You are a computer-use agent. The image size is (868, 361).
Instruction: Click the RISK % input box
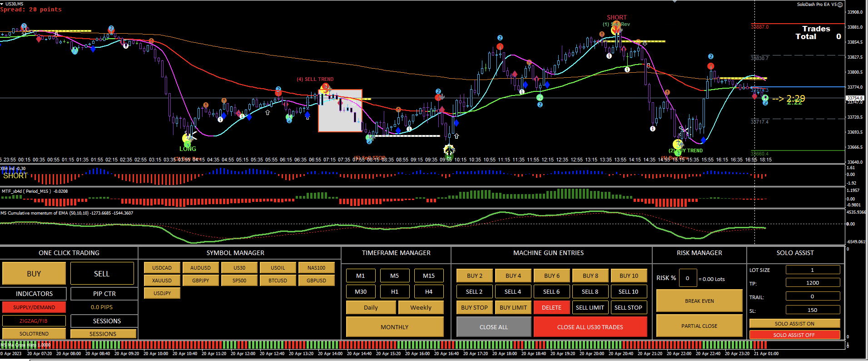point(688,278)
